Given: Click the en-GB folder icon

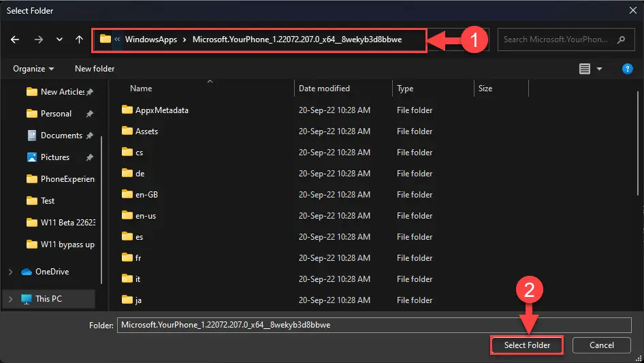Looking at the screenshot, I should tap(127, 194).
